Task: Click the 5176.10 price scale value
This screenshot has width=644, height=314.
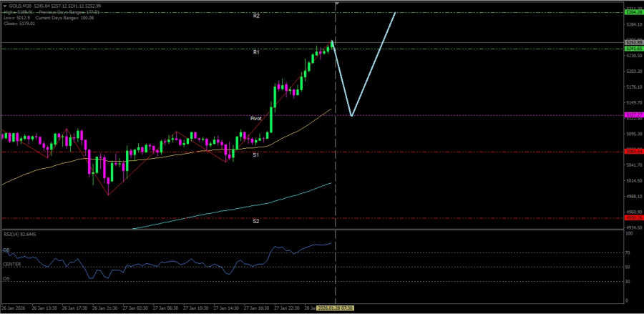Action: pos(633,87)
